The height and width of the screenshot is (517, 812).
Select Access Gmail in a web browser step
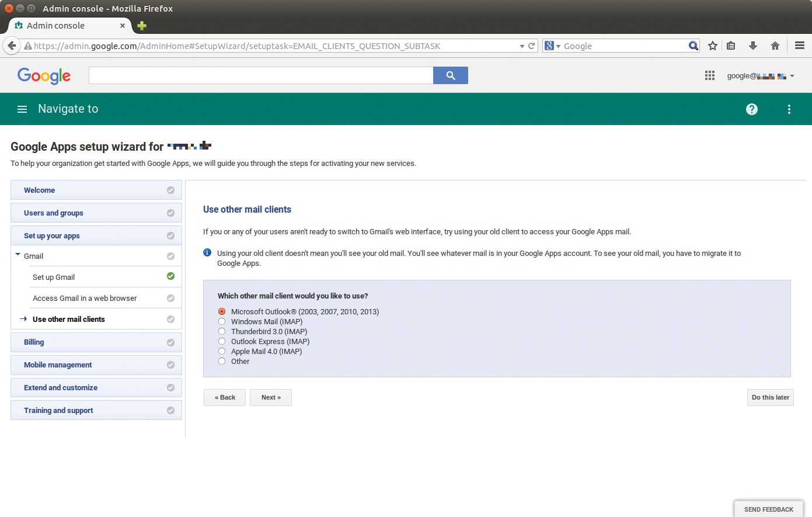85,298
